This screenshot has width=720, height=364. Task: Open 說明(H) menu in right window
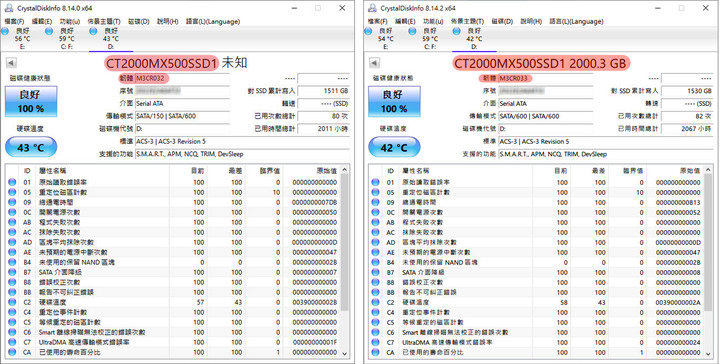coord(531,22)
